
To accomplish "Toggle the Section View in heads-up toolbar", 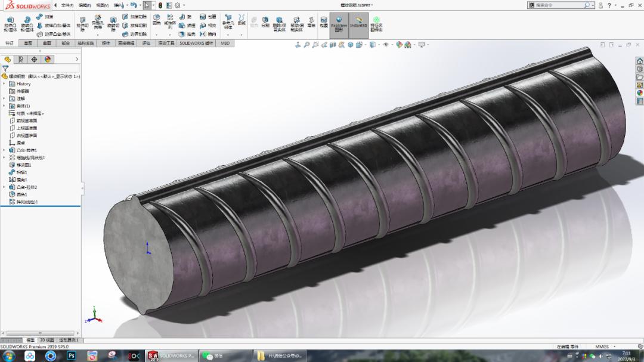I will pos(332,43).
